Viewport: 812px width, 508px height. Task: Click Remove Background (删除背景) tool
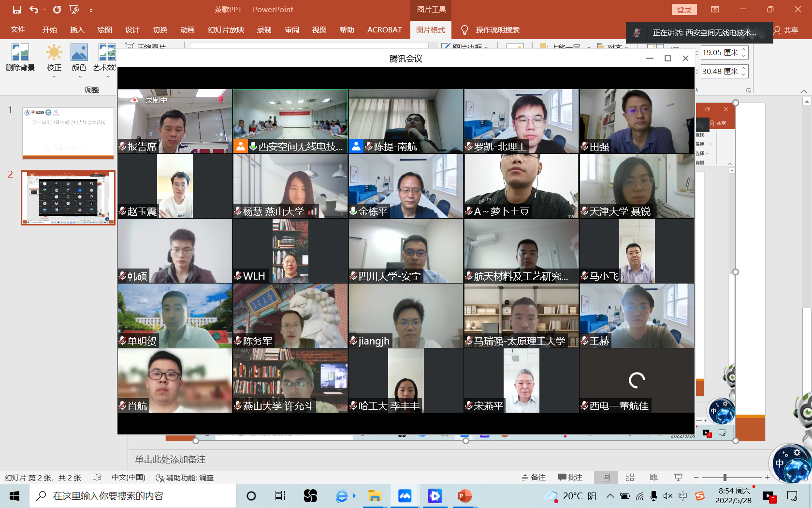pos(20,58)
